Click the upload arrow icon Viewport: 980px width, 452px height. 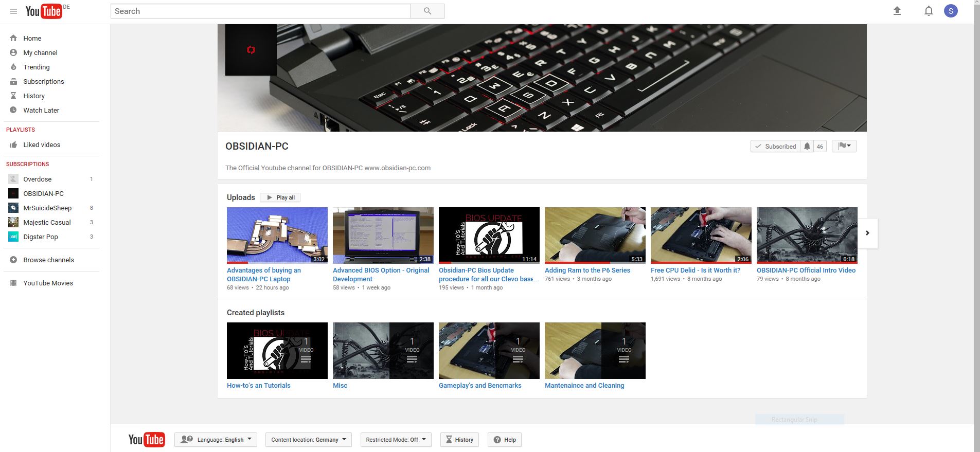coord(897,11)
